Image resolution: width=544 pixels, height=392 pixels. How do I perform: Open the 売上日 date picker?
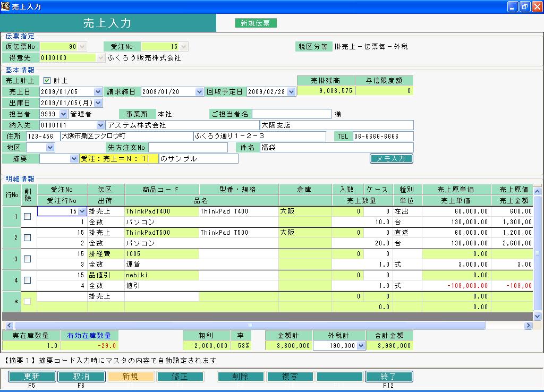[98, 91]
